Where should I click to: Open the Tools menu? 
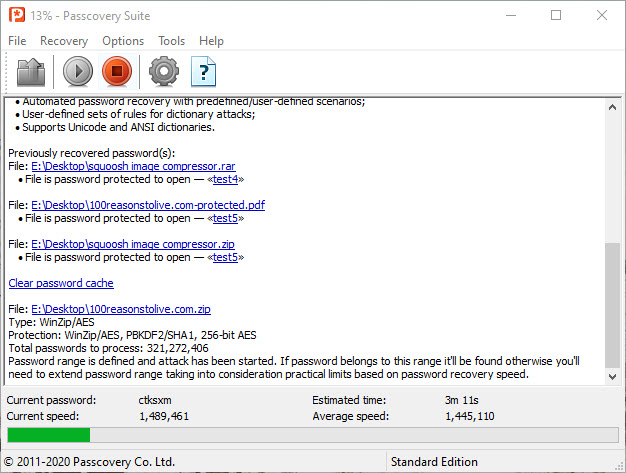pos(171,41)
